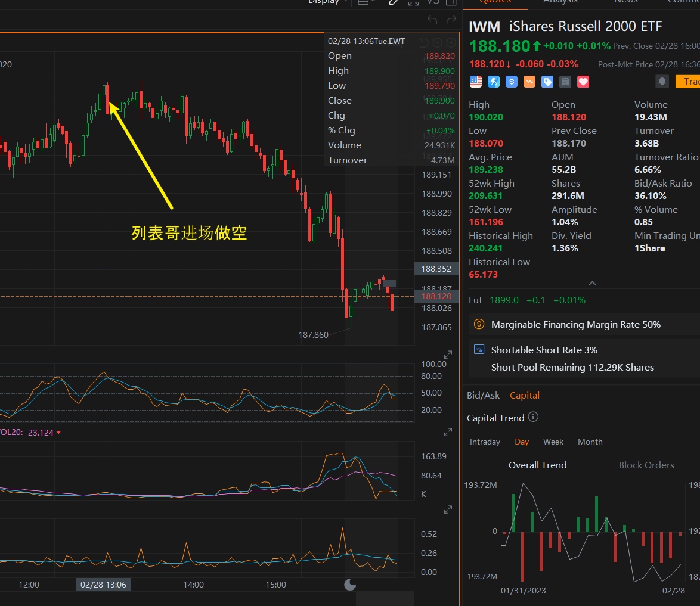The image size is (700, 606).
Task: Zoom out chart with minus icon
Action: click(438, 42)
